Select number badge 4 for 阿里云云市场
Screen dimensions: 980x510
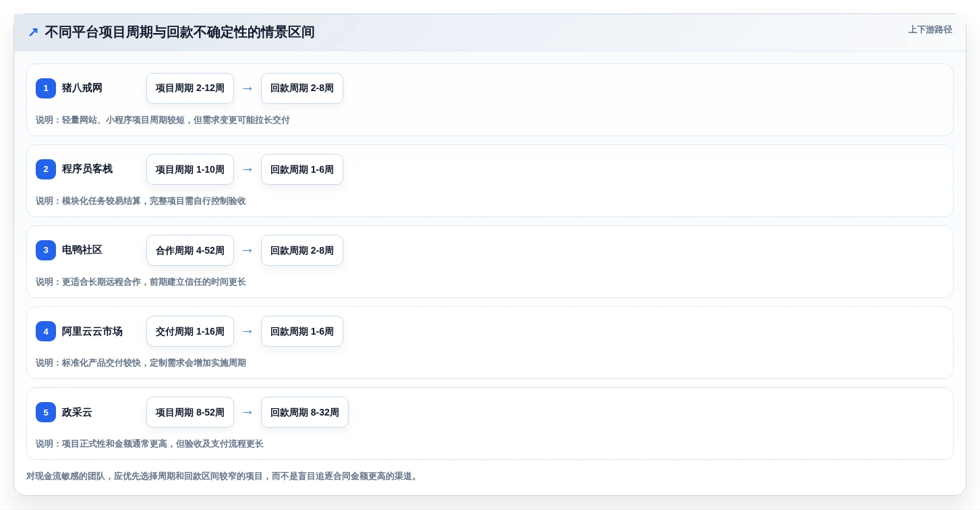pos(46,331)
